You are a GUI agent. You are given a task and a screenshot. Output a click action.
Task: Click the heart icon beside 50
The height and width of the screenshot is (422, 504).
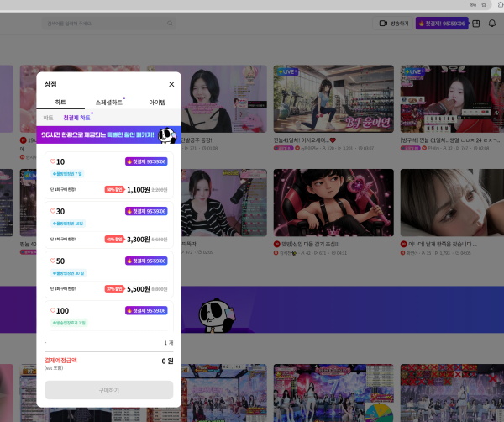tap(53, 261)
